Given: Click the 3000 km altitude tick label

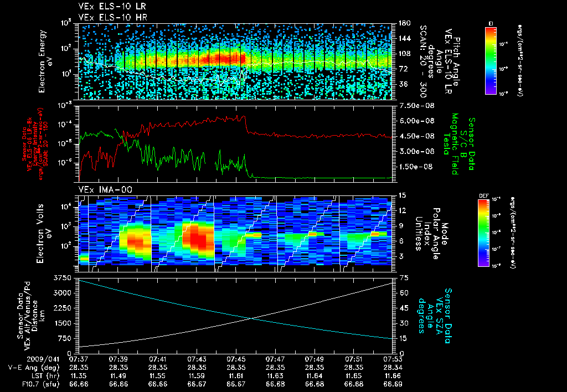Looking at the screenshot, I should [63, 293].
